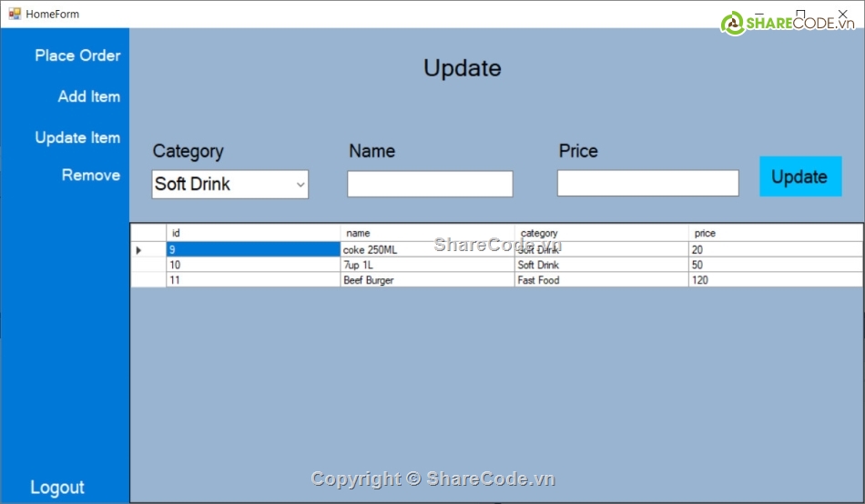Open the Place Order page
The height and width of the screenshot is (504, 865).
click(77, 55)
